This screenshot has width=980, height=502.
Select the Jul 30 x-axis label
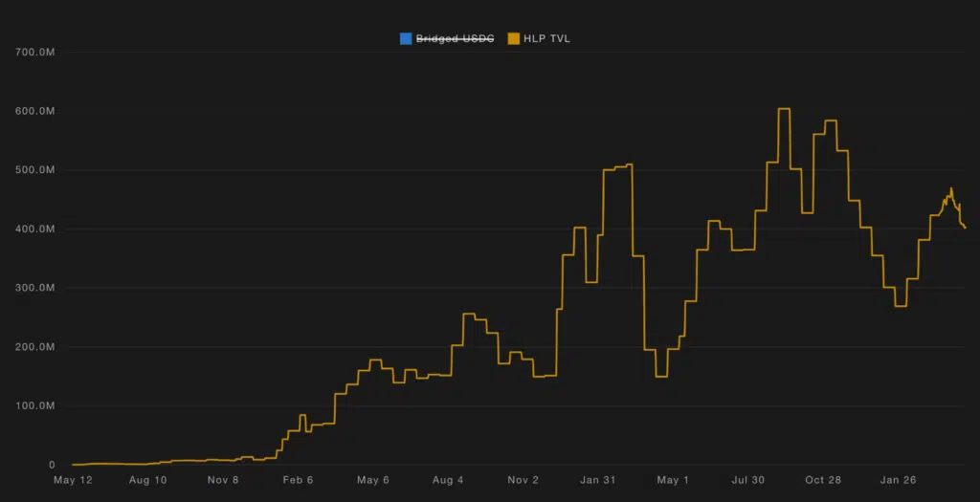747,480
